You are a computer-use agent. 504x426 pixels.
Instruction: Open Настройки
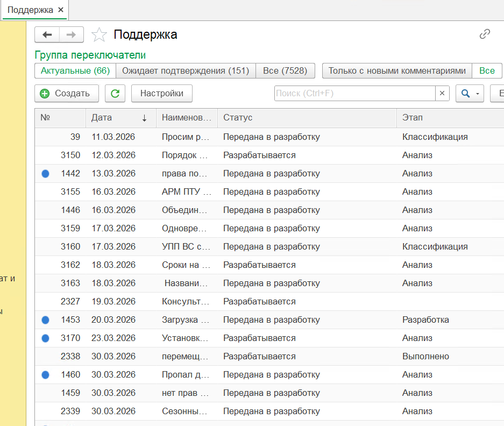[162, 94]
